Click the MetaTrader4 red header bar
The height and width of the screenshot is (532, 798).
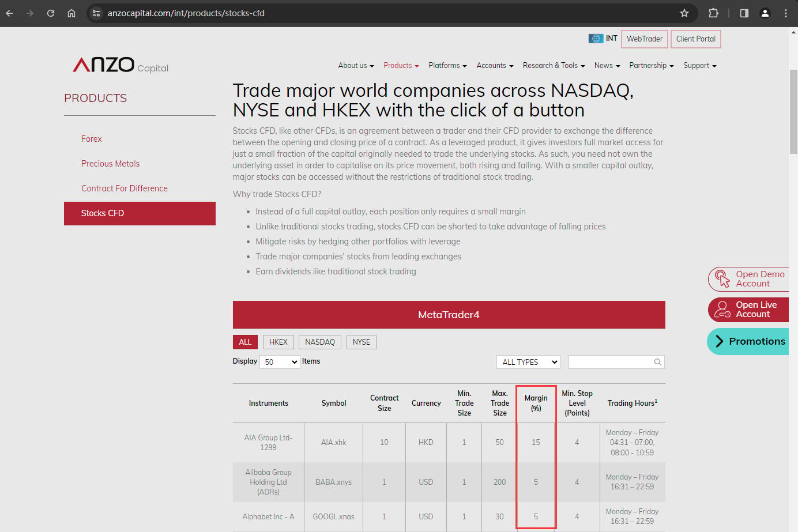tap(449, 315)
